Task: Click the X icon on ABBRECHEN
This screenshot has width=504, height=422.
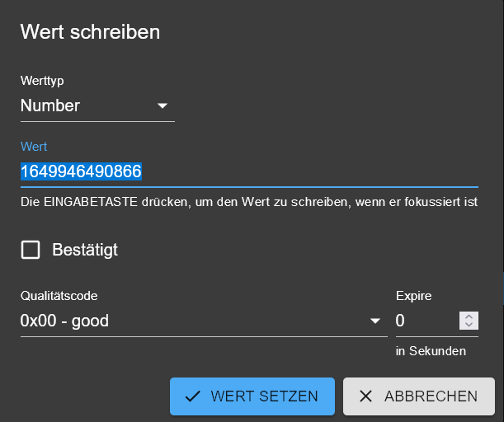Action: (366, 396)
